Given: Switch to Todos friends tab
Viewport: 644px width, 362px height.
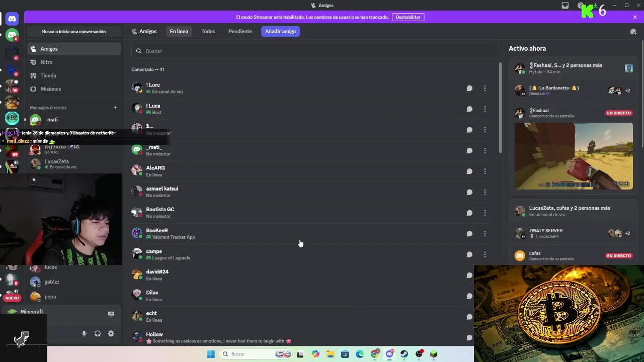Looking at the screenshot, I should click(x=208, y=31).
